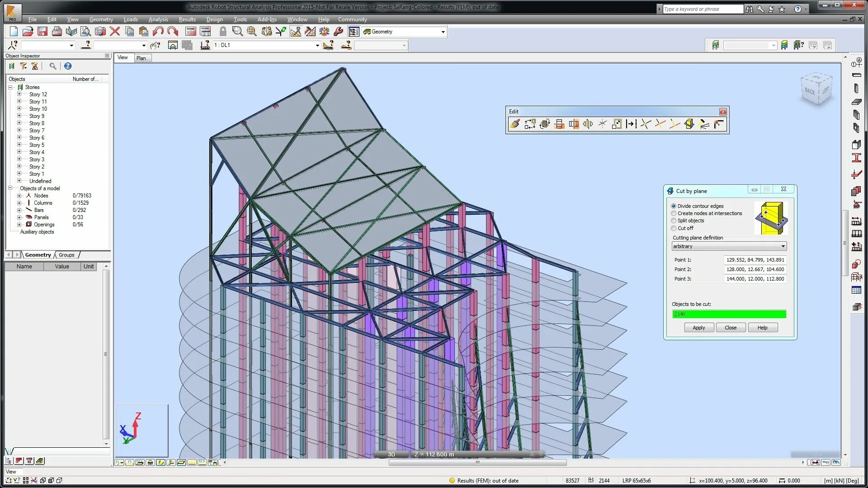Click the Point 1 coordinates field
Image resolution: width=868 pixels, height=488 pixels.
click(755, 260)
